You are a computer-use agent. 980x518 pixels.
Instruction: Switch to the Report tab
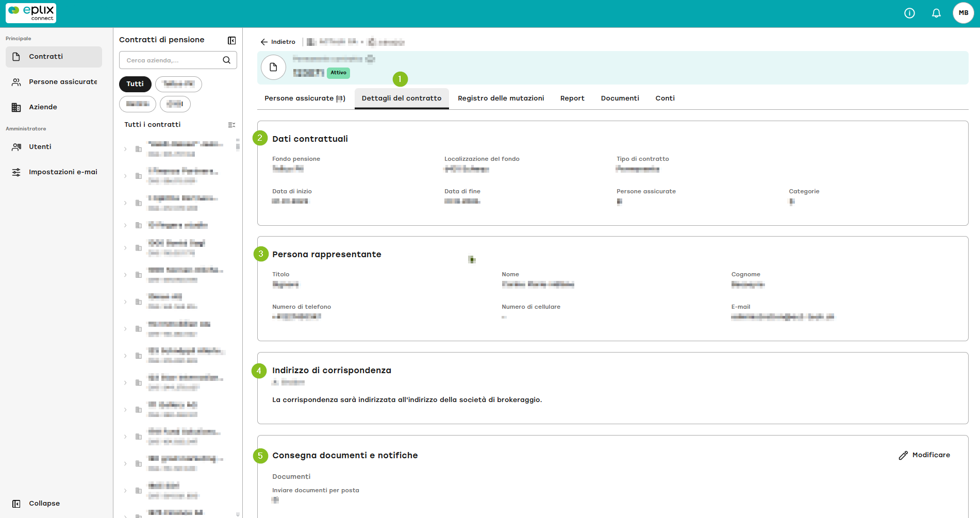(x=572, y=98)
